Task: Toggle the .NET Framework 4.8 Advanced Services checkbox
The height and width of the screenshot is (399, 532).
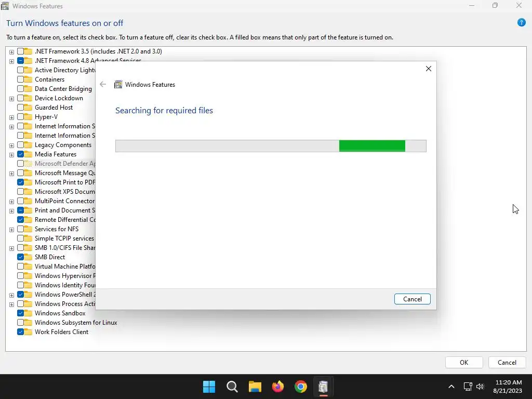Action: coord(20,61)
